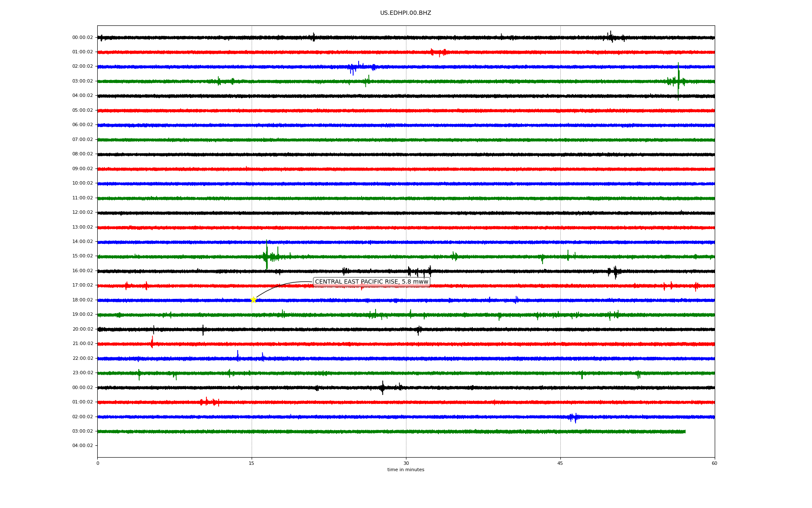Click the x-axis tick label 30
Image resolution: width=812 pixels, height=508 pixels.
[x=406, y=463]
